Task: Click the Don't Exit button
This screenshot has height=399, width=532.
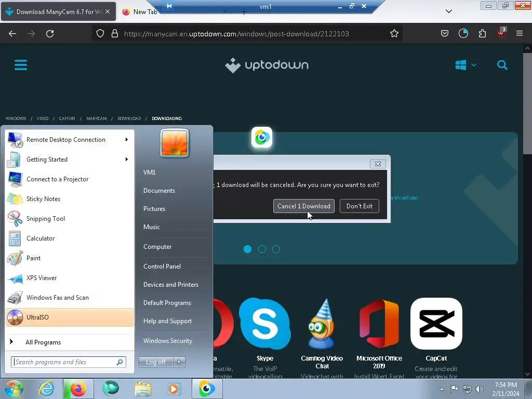Action: point(360,206)
